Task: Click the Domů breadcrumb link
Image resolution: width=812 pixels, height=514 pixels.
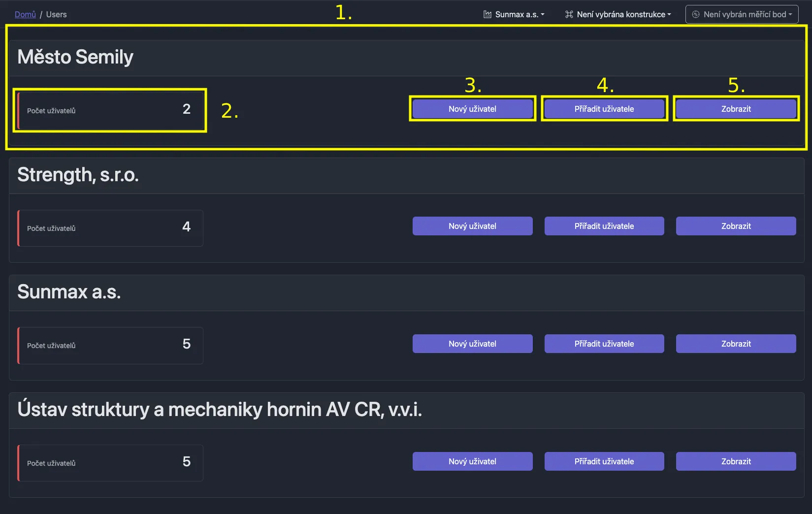Action: click(x=25, y=14)
